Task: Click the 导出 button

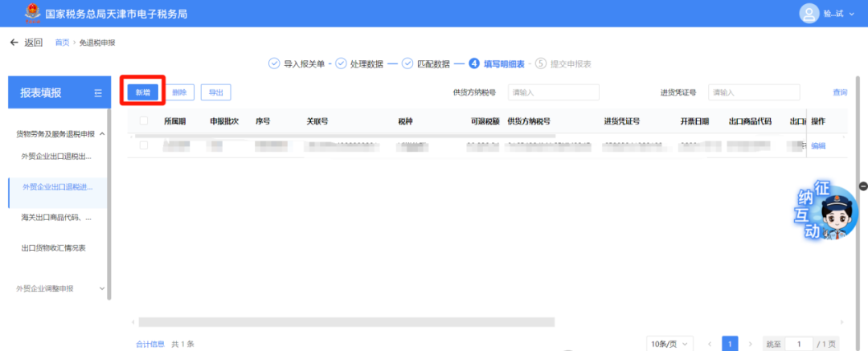Action: pyautogui.click(x=216, y=92)
